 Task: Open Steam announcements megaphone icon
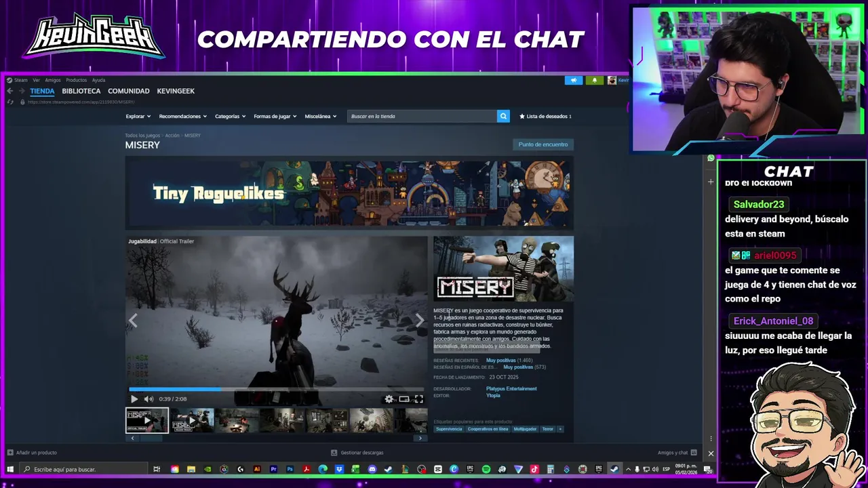click(x=574, y=80)
